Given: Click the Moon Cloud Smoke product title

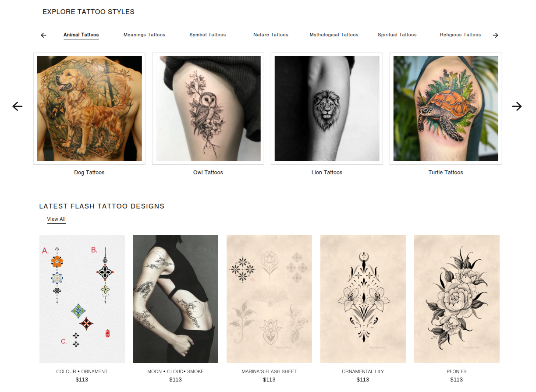Looking at the screenshot, I should pyautogui.click(x=175, y=371).
